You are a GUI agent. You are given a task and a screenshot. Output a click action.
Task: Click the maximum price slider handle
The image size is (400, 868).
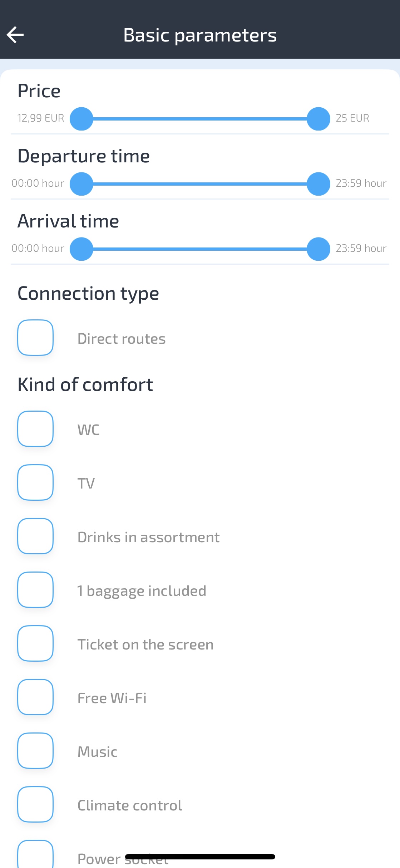click(x=318, y=119)
